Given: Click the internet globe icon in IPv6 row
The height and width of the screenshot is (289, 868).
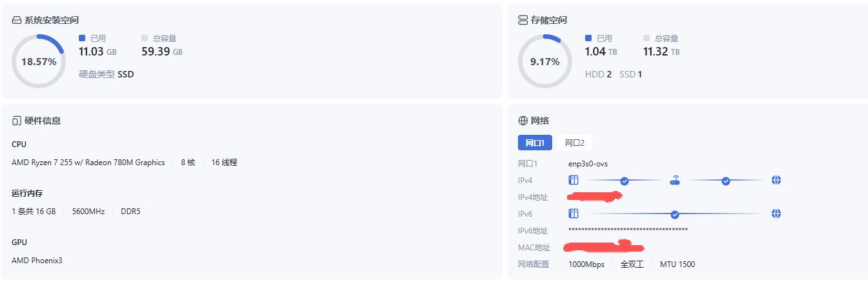Looking at the screenshot, I should 776,214.
